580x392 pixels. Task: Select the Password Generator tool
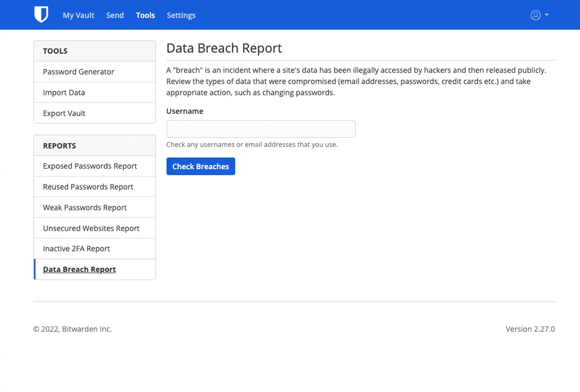(79, 72)
